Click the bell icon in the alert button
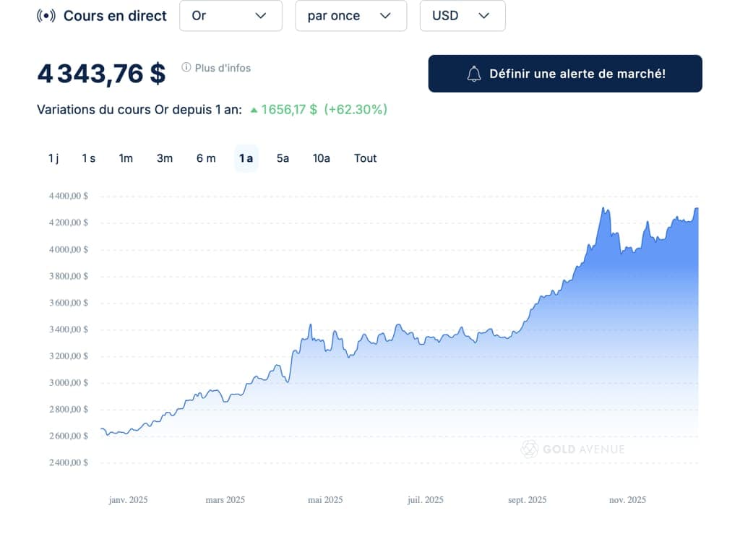 click(474, 74)
